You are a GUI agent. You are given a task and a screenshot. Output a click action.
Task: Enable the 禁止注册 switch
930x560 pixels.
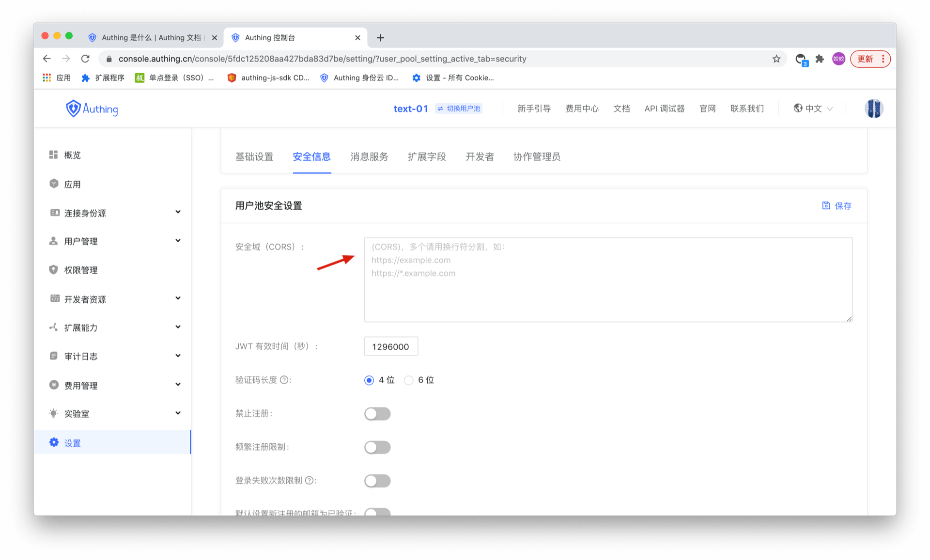pos(377,414)
